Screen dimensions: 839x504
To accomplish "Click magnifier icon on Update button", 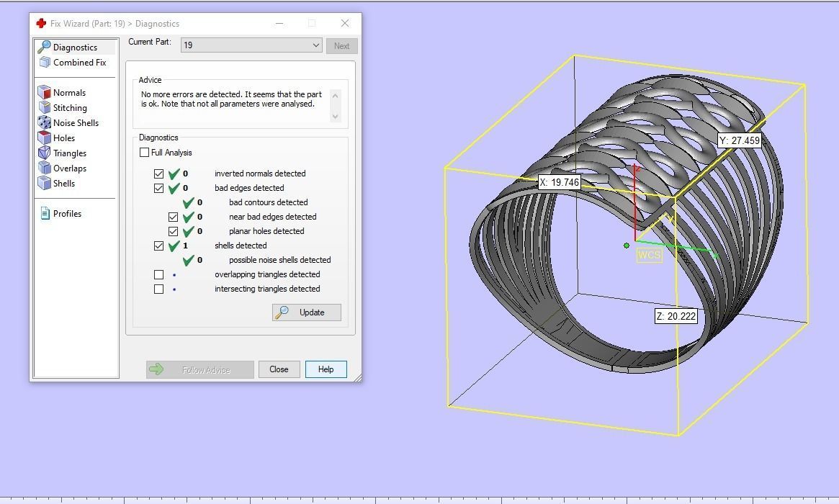I will tap(282, 312).
